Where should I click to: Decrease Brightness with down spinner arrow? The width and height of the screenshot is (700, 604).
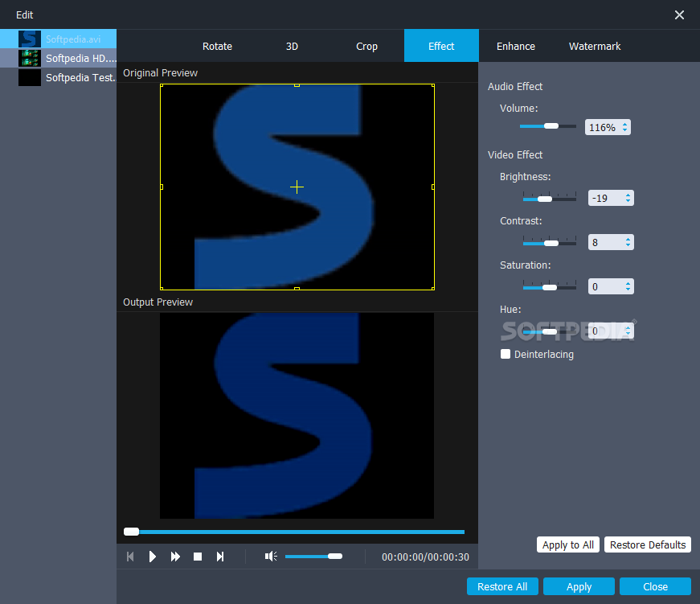tap(628, 202)
